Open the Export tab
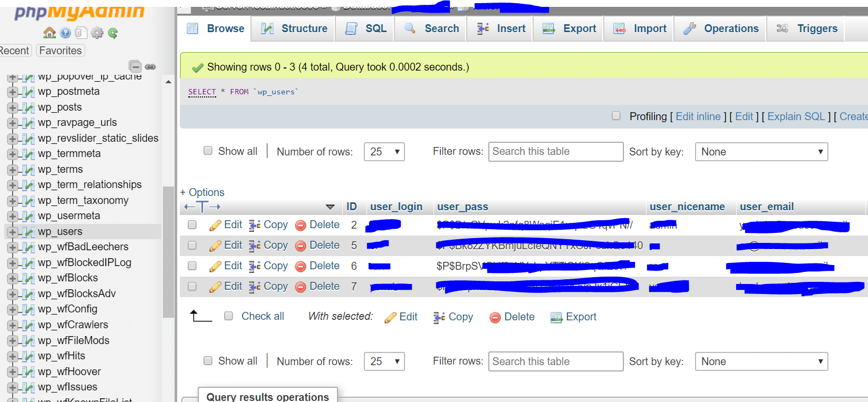 (x=569, y=28)
